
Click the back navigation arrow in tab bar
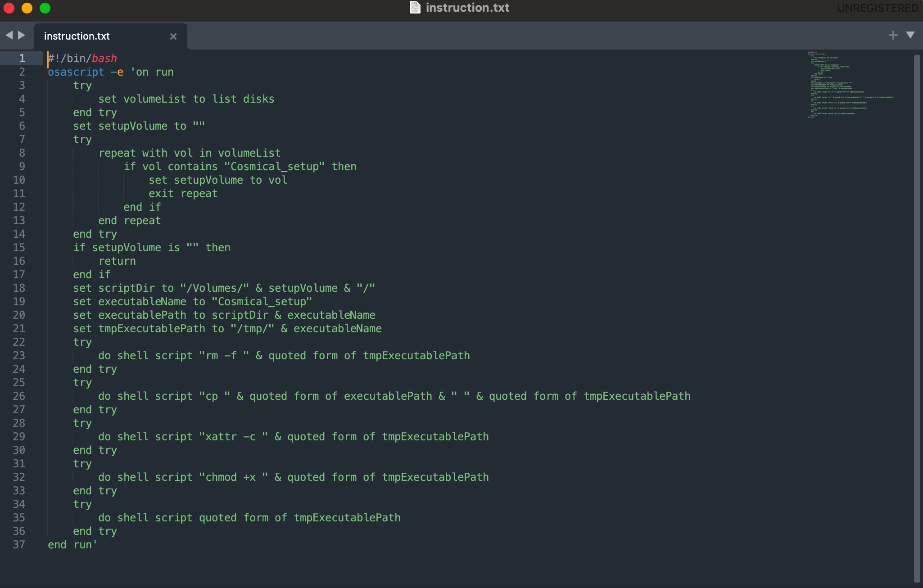pos(9,35)
